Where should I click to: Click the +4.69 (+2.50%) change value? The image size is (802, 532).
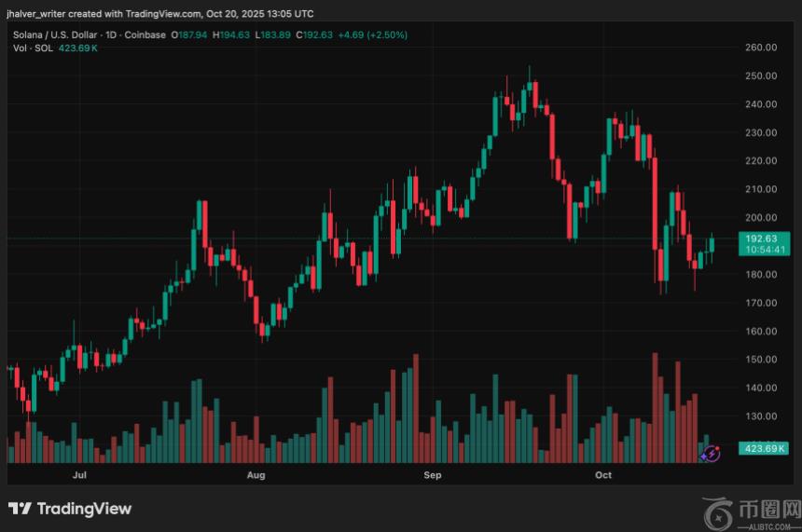pos(374,34)
